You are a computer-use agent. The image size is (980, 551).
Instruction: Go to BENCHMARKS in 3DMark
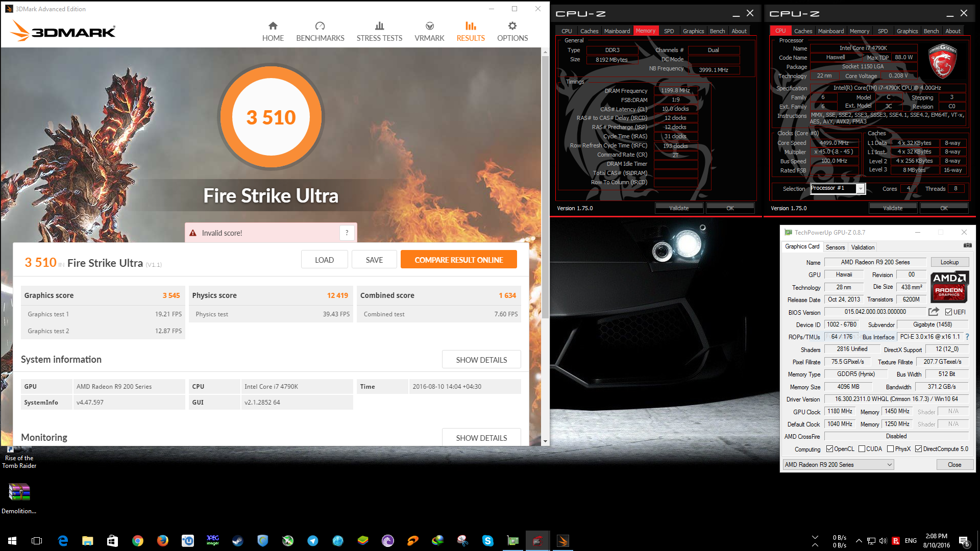[x=320, y=32]
